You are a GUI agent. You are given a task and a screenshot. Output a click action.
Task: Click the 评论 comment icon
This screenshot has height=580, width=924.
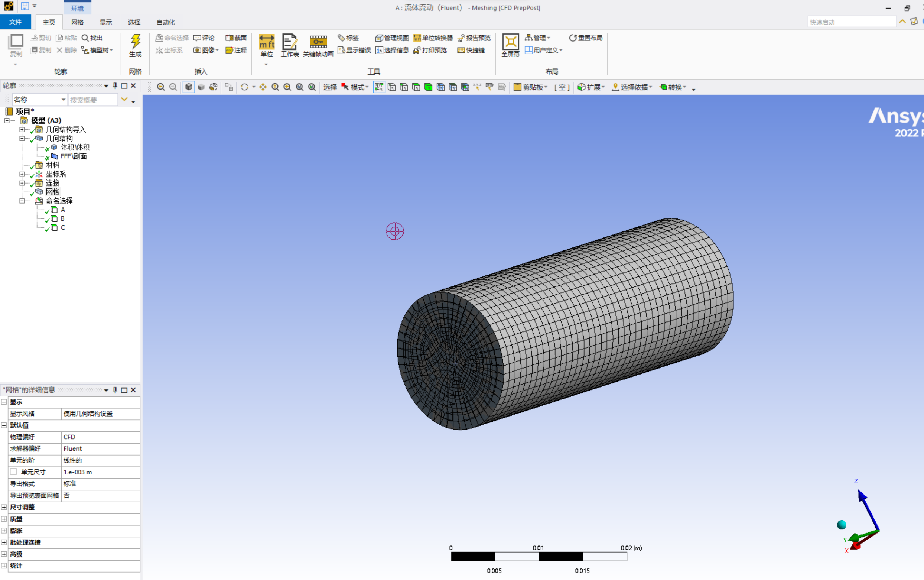tap(204, 38)
